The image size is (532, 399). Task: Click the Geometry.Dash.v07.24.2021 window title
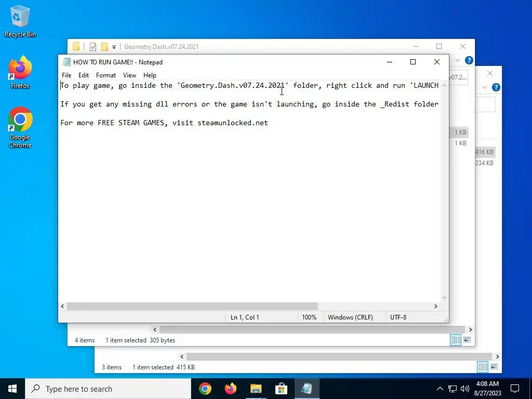[x=162, y=47]
